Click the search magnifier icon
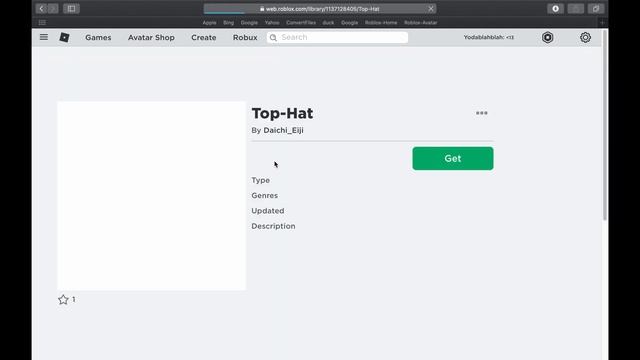640x360 pixels. [x=273, y=38]
